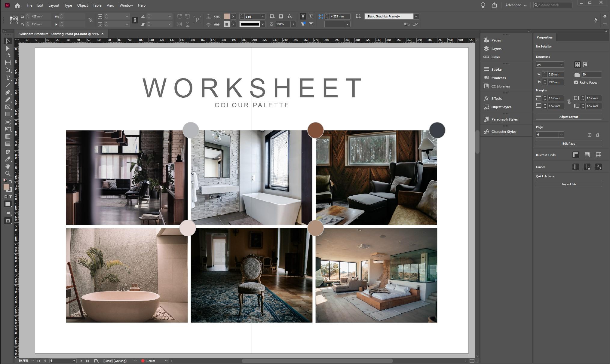Select the Rectangle Frame tool

tap(8, 106)
